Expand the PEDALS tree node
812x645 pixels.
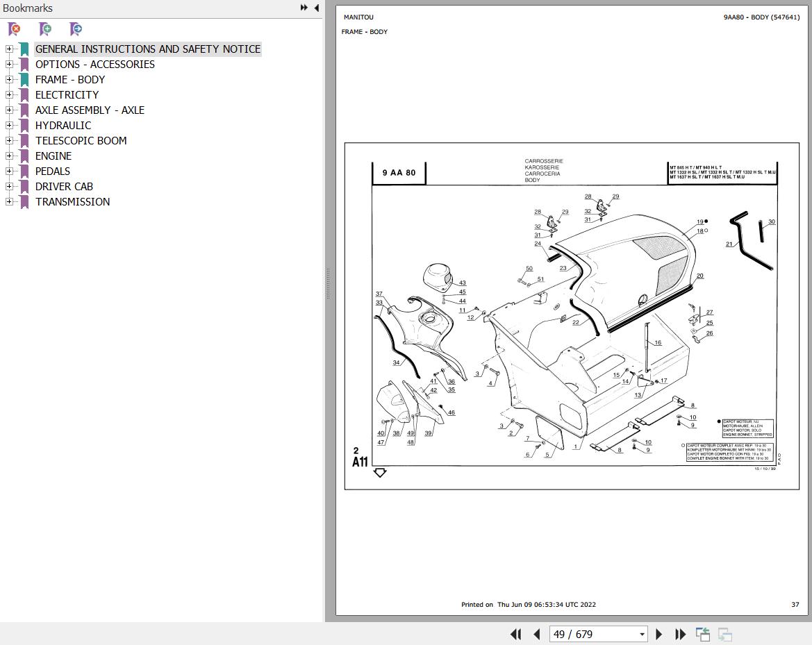click(9, 171)
